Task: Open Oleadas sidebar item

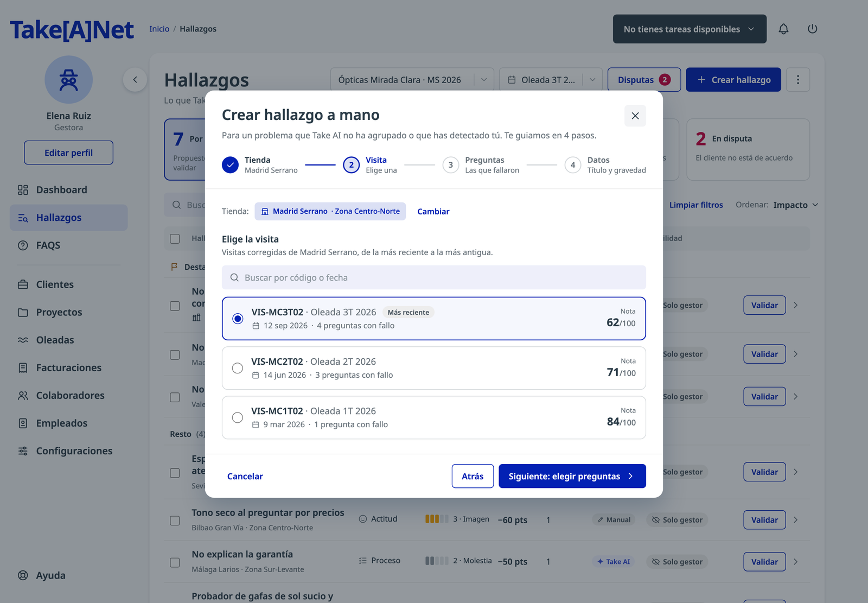Action: tap(68, 340)
